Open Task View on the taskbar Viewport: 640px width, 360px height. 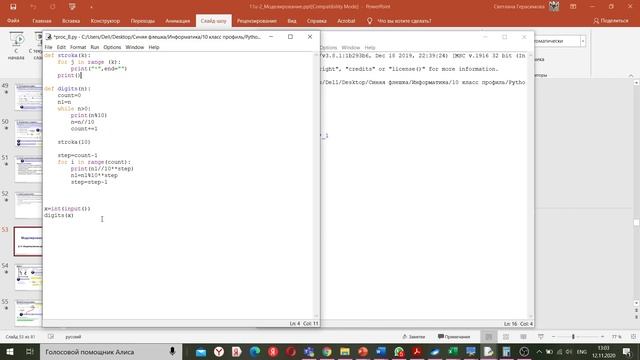coord(30,351)
